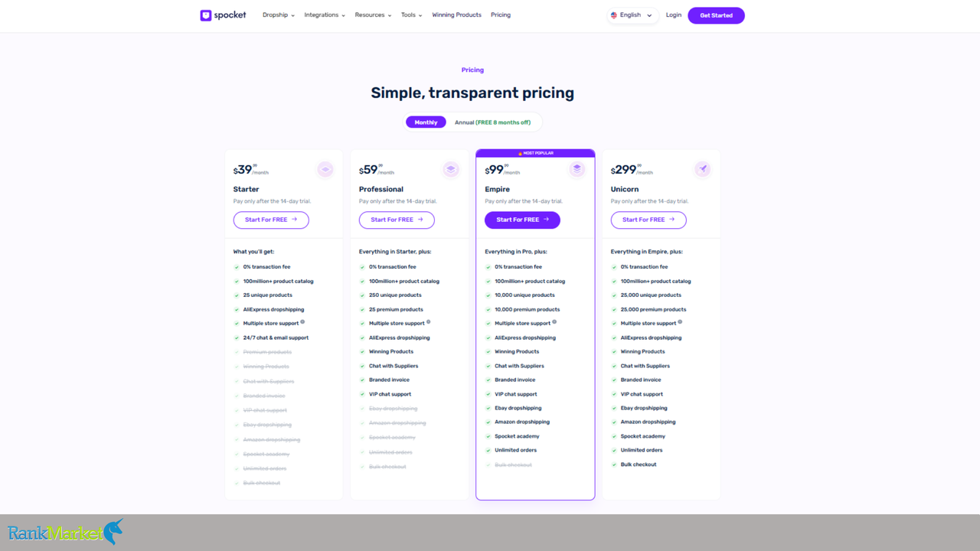Click the Starter plan icon
980x551 pixels.
tap(325, 169)
